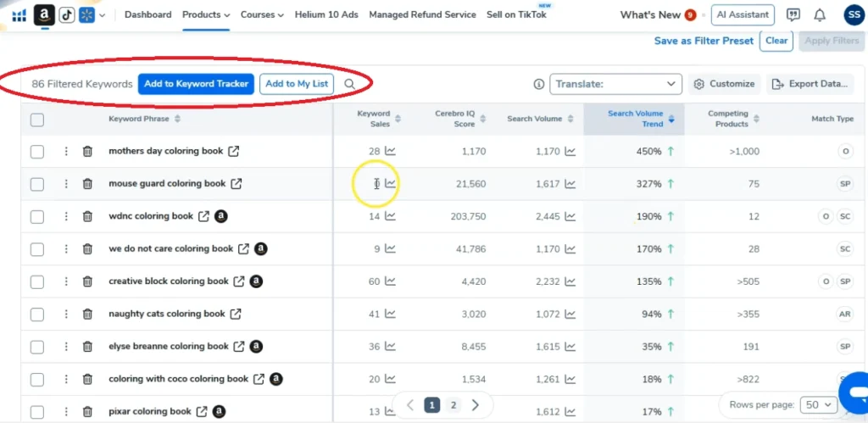The width and height of the screenshot is (868, 423).
Task: Check the creative block coloring book row
Action: [37, 282]
